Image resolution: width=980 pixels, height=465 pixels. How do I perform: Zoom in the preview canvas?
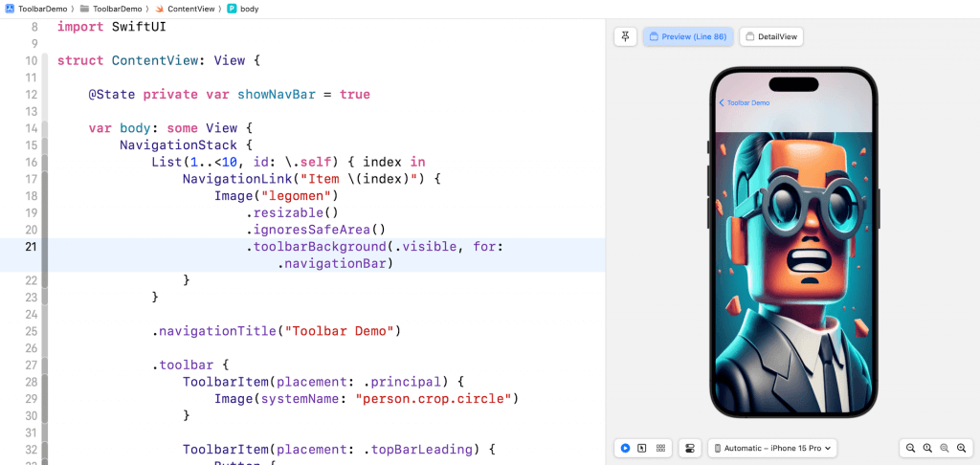point(962,448)
